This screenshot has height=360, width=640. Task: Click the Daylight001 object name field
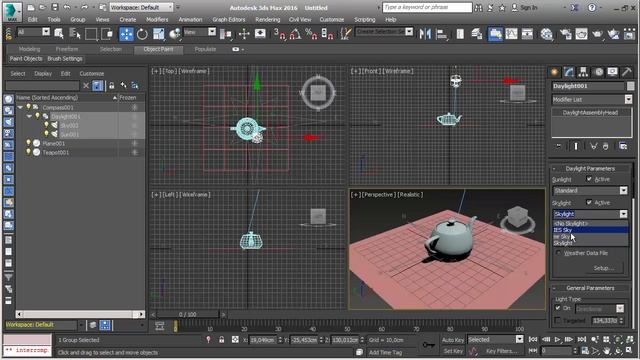pyautogui.click(x=588, y=86)
